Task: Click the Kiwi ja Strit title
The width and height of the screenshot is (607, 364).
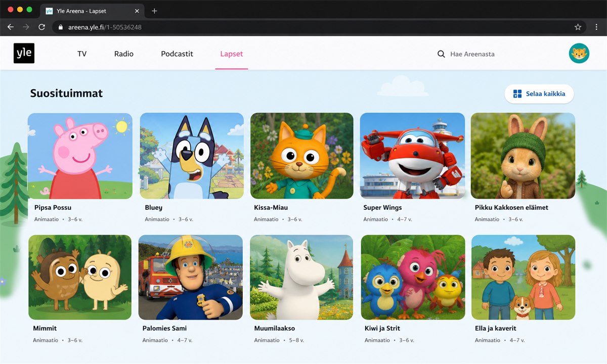Action: pyautogui.click(x=382, y=329)
